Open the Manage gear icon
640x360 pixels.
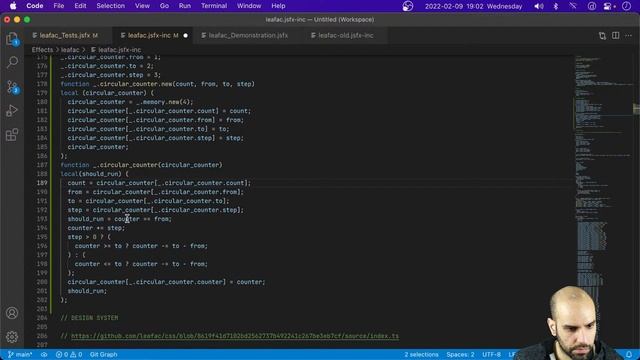click(x=12, y=337)
